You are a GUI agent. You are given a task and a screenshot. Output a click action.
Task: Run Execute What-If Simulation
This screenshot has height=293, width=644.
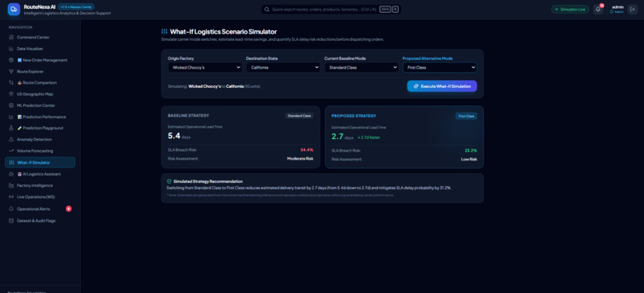[x=442, y=86]
